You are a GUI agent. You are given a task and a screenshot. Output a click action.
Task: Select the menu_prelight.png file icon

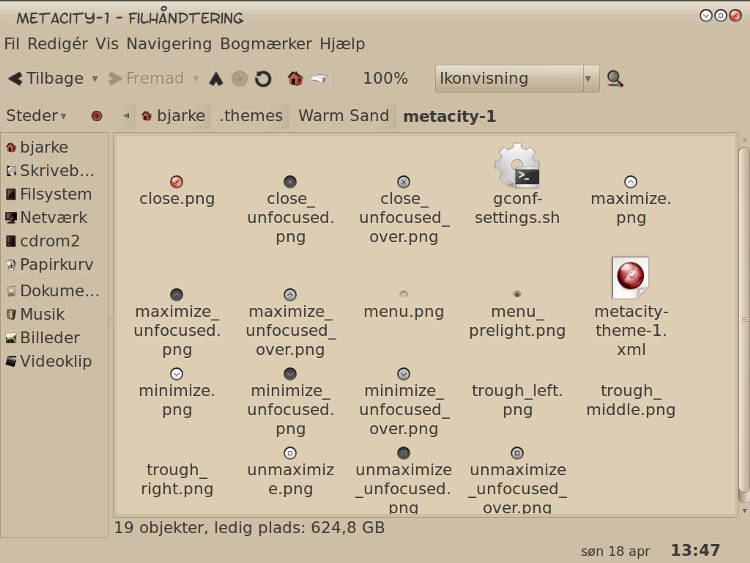coord(517,294)
